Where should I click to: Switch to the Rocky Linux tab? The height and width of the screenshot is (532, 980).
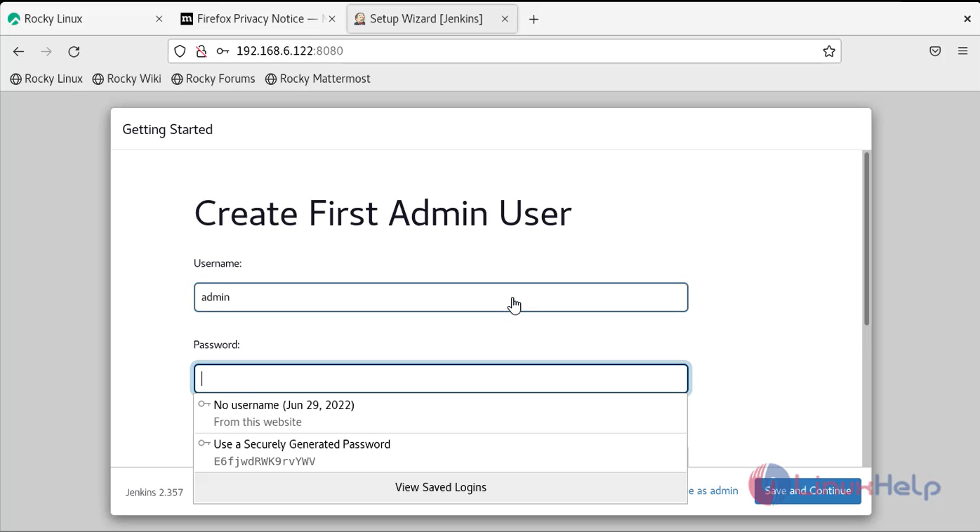pos(86,20)
